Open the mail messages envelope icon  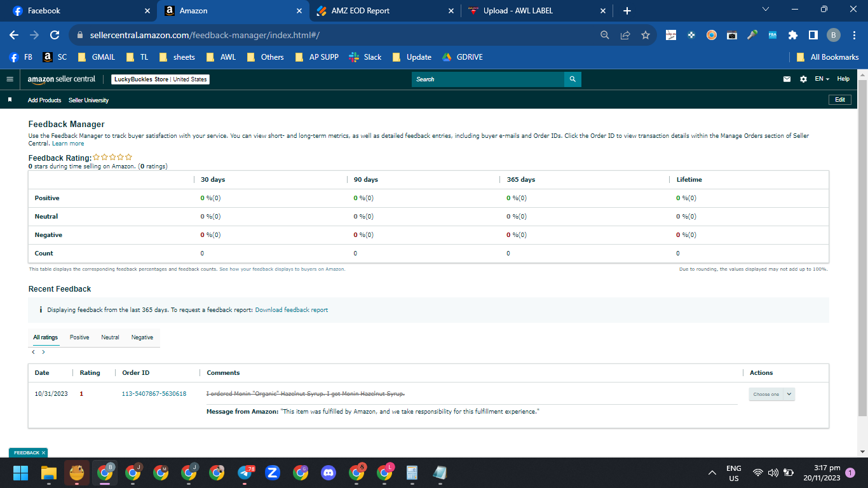pos(787,79)
